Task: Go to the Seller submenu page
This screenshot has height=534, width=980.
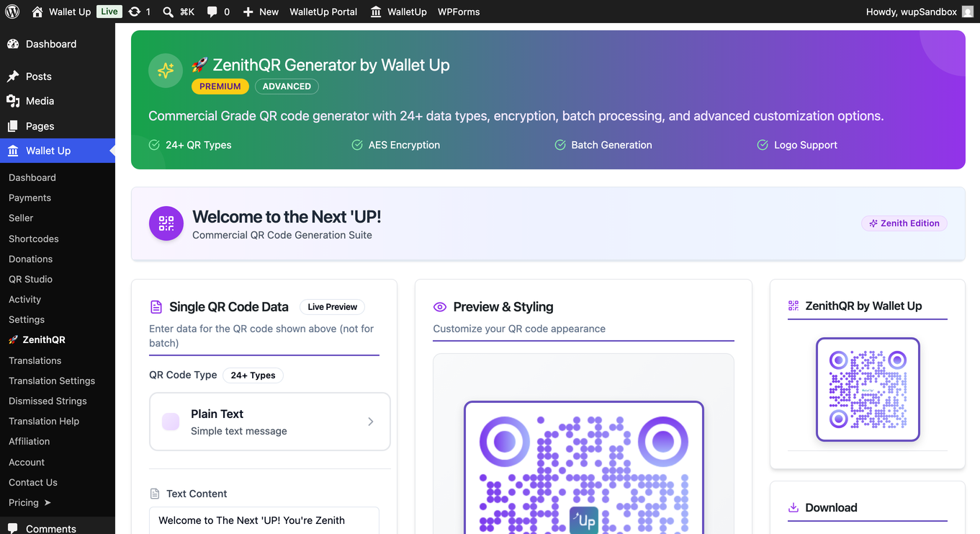Action: (x=21, y=218)
